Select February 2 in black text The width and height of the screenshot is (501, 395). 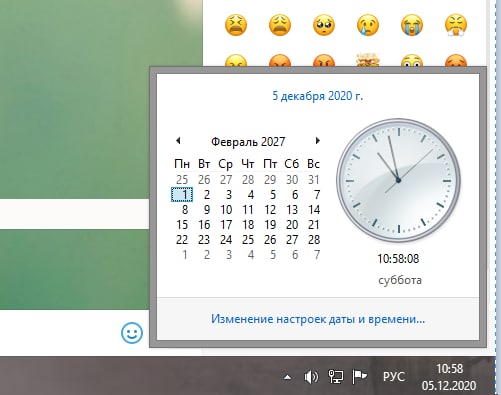pyautogui.click(x=207, y=195)
